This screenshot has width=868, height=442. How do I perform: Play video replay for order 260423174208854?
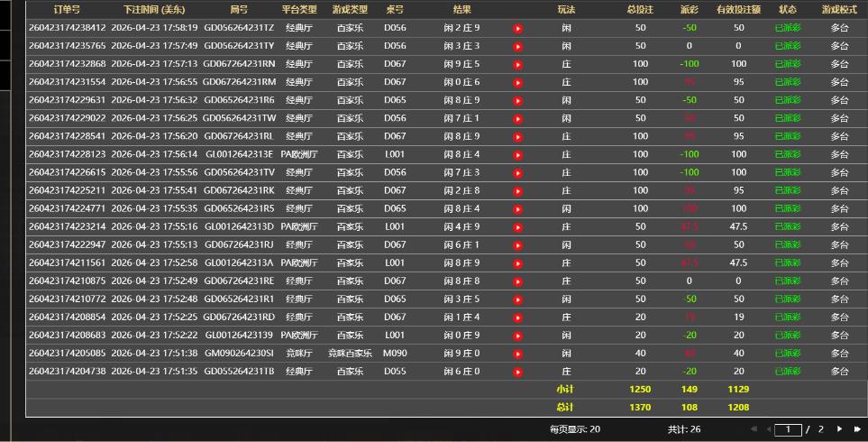coord(517,318)
